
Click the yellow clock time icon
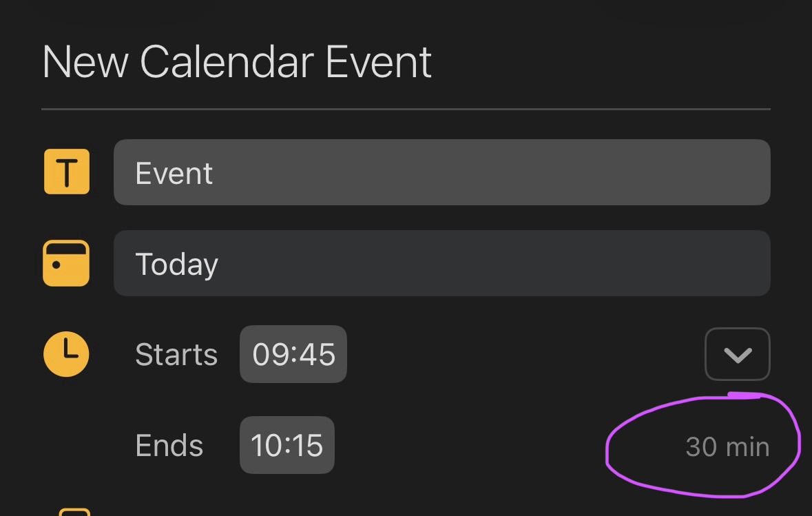point(66,354)
